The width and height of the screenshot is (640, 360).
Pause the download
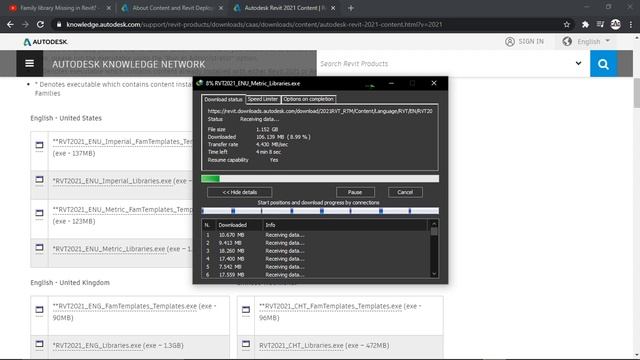click(355, 192)
